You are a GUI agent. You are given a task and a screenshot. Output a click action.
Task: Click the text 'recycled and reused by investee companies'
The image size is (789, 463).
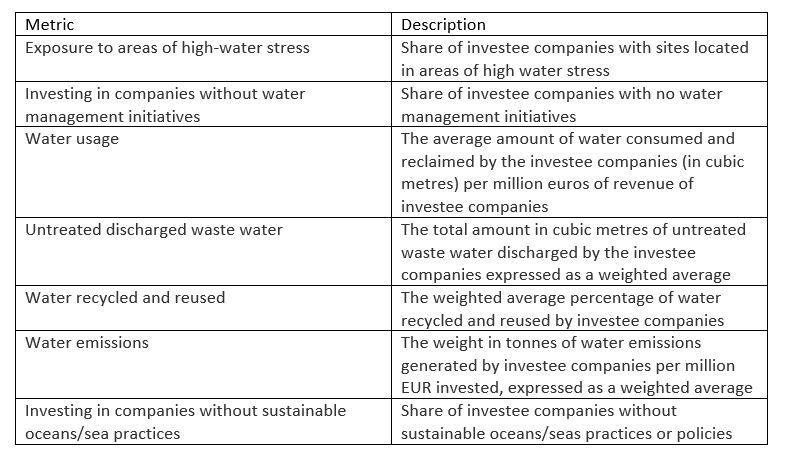click(563, 321)
